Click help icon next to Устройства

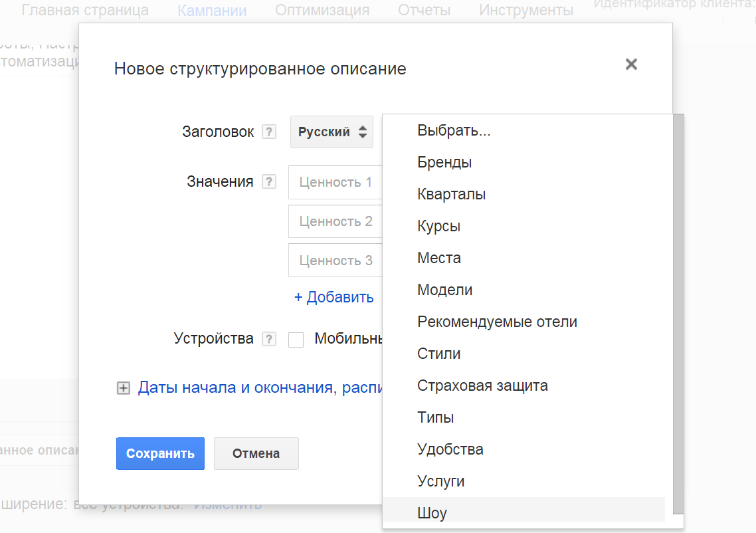(268, 339)
